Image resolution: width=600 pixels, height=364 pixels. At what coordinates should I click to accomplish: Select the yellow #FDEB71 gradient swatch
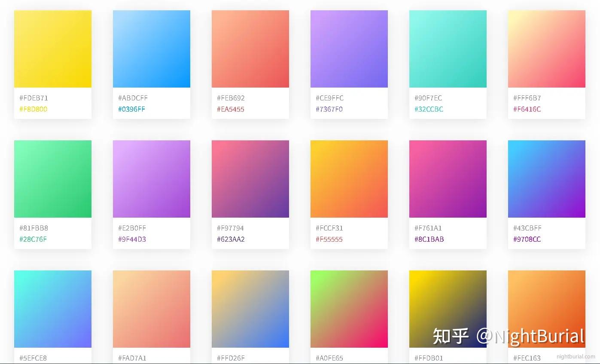point(52,49)
